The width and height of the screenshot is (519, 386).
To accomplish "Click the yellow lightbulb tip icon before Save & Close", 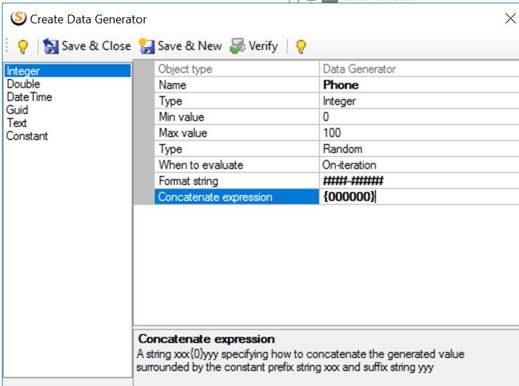I will [23, 46].
